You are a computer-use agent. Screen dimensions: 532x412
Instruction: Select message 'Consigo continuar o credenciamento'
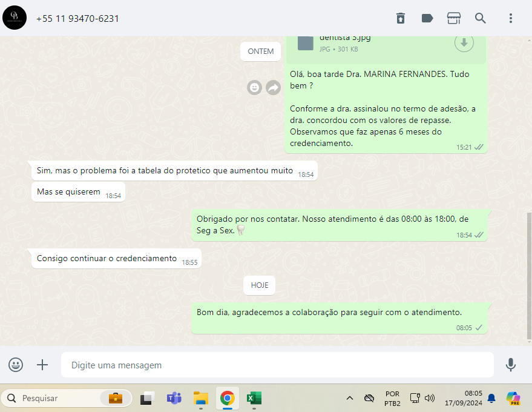[x=116, y=259]
